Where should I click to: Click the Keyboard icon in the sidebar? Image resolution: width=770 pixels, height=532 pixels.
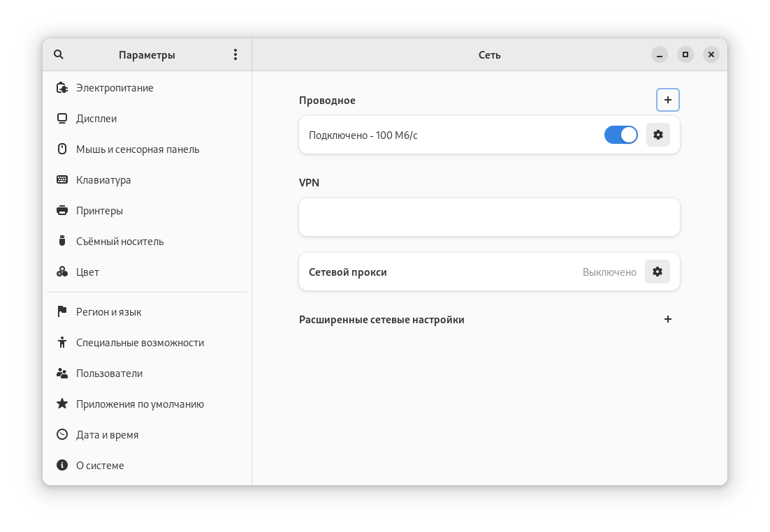(x=62, y=180)
